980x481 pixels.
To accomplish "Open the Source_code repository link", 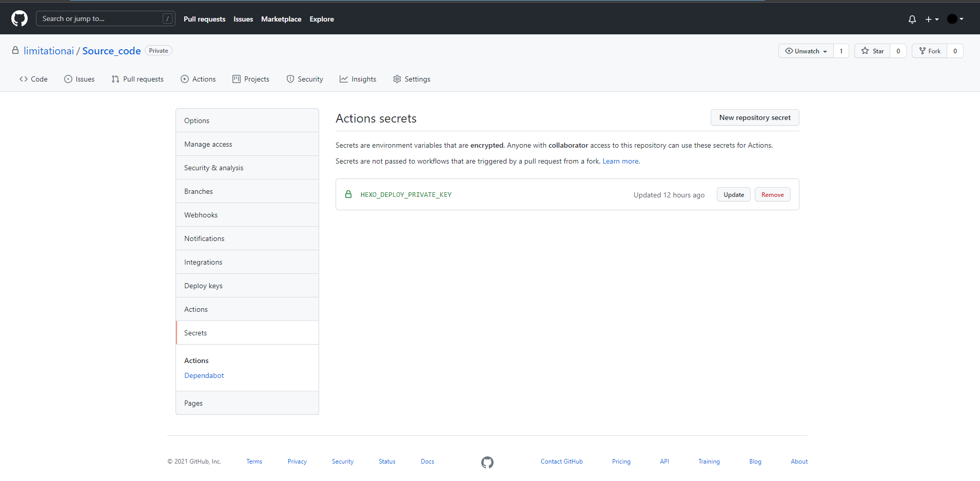I will coord(111,51).
